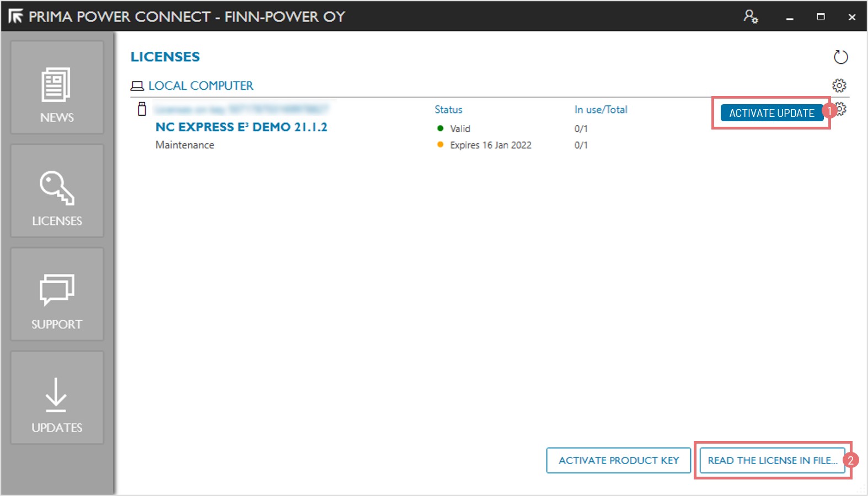Maximize the Prima Power Connect window
The height and width of the screenshot is (496, 868).
pyautogui.click(x=821, y=17)
